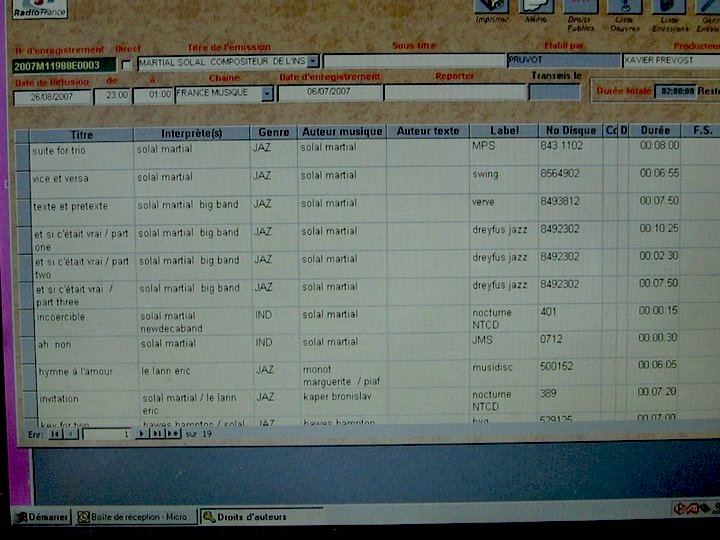Expand the Titre de l'émission dropdown
This screenshot has width=720, height=540.
[x=313, y=62]
